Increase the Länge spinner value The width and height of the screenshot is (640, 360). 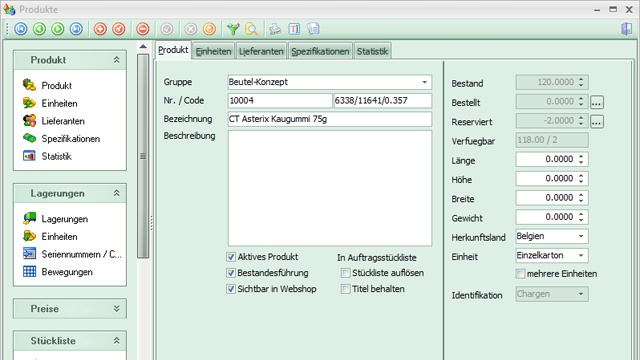click(581, 156)
